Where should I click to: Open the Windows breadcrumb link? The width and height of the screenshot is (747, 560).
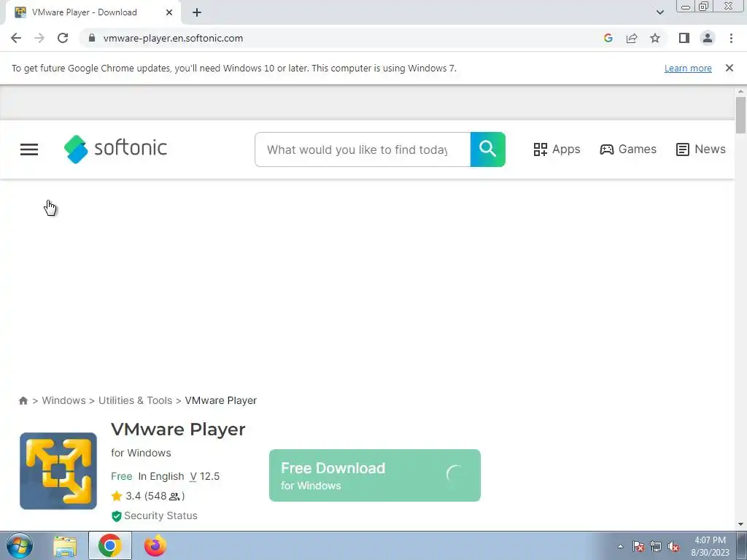click(x=64, y=400)
